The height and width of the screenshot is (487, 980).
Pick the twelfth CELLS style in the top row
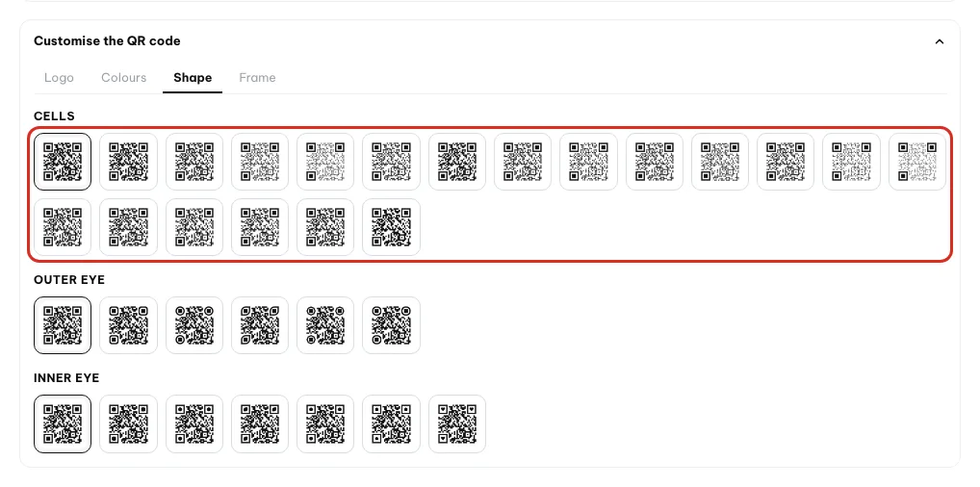[x=786, y=162]
